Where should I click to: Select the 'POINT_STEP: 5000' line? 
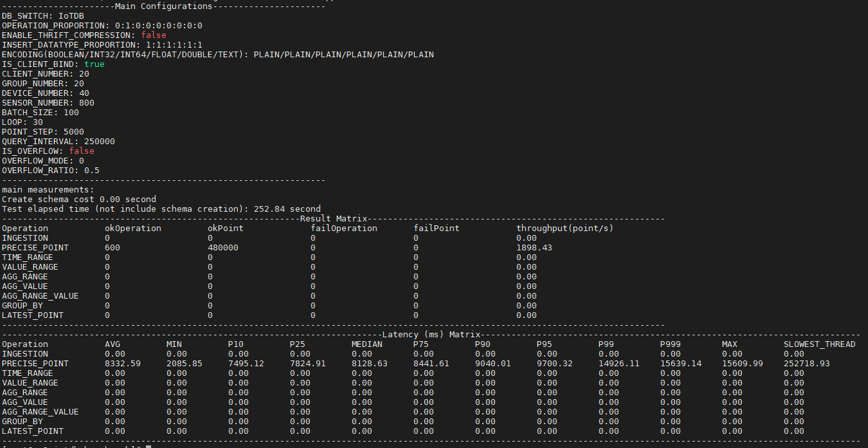43,132
